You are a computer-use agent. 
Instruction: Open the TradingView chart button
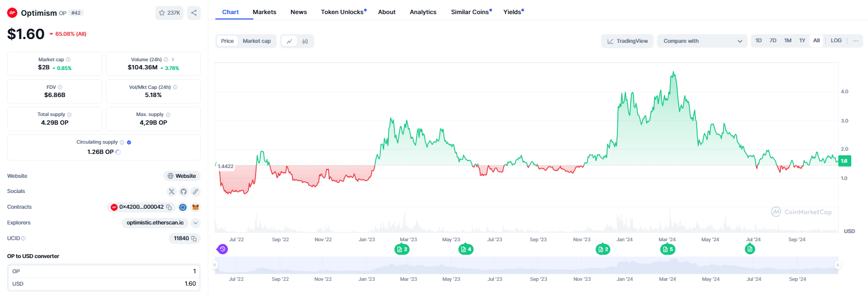627,41
